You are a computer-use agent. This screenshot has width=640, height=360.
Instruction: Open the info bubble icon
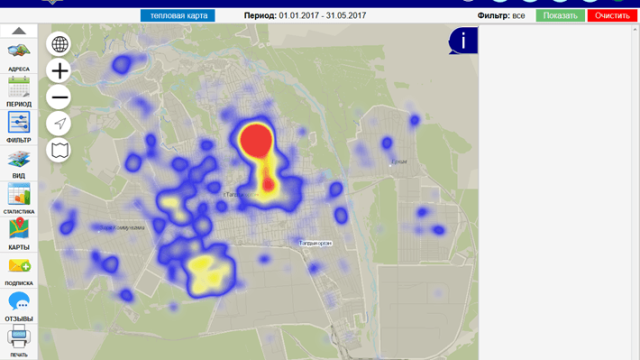(463, 41)
